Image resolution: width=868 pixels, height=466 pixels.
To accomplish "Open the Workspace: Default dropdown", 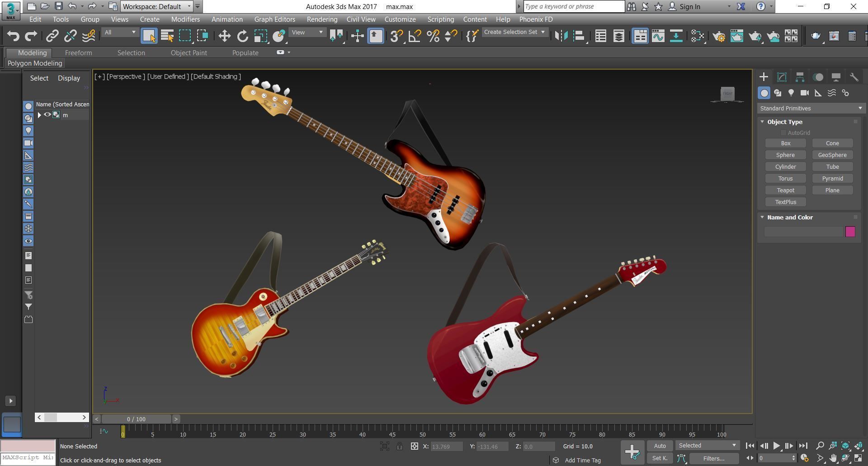I will point(157,6).
